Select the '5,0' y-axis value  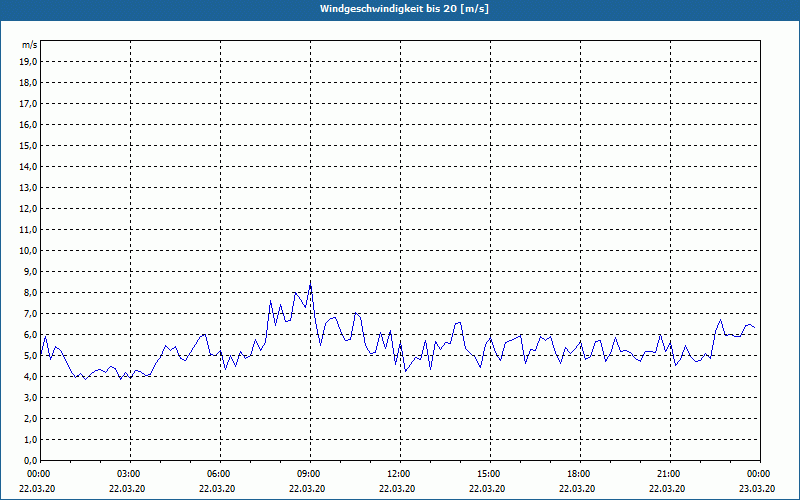click(31, 356)
